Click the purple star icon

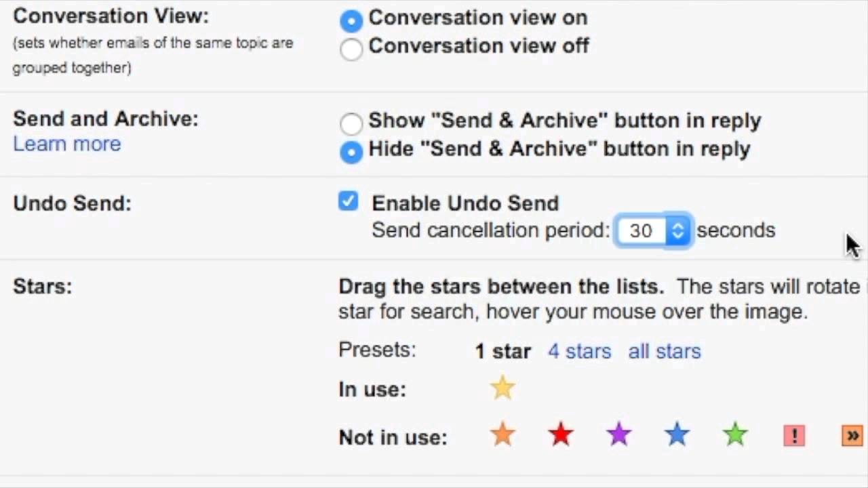(x=619, y=435)
